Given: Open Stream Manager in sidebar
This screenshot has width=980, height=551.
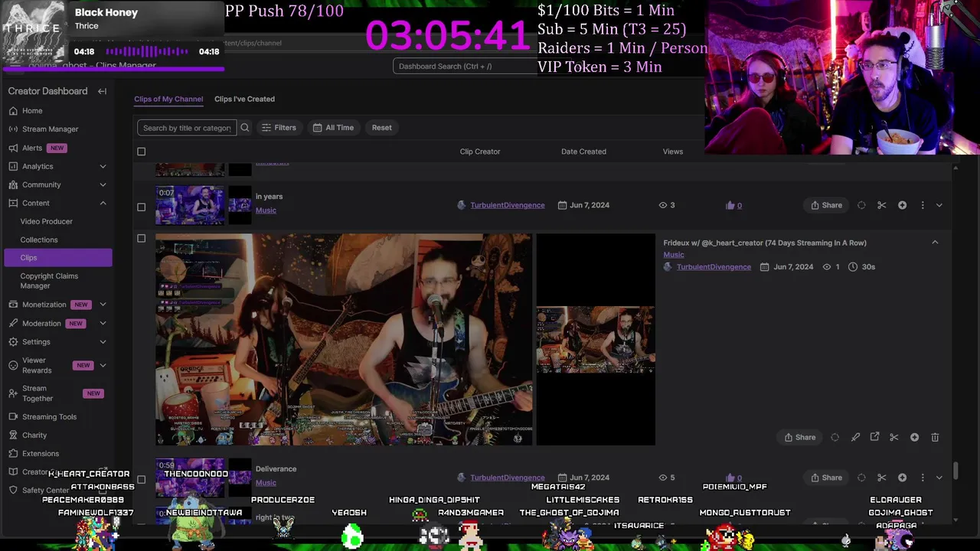Looking at the screenshot, I should tap(50, 129).
